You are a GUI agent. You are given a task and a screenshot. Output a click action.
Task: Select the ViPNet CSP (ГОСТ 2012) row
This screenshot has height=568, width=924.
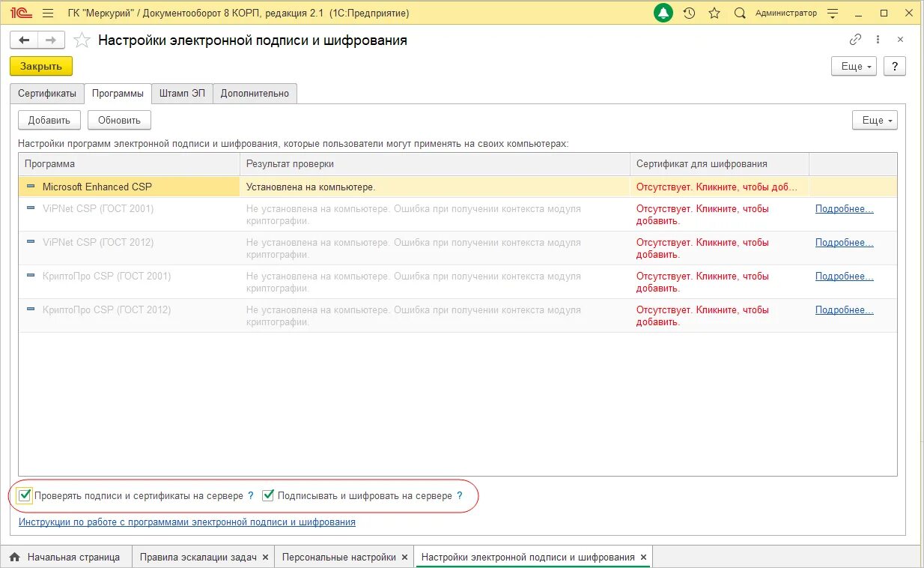coord(458,248)
